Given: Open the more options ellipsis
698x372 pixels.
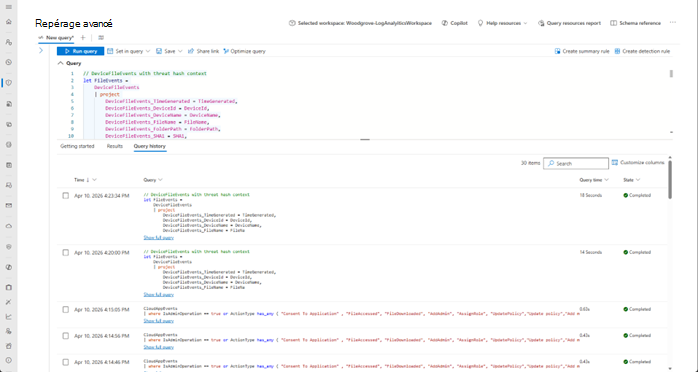Looking at the screenshot, I should 673,23.
